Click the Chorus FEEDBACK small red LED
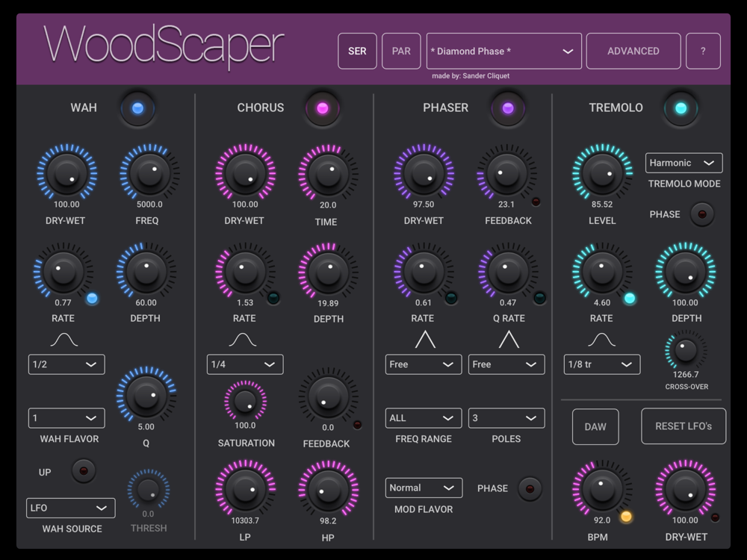Viewport: 747px width, 560px height. click(357, 425)
